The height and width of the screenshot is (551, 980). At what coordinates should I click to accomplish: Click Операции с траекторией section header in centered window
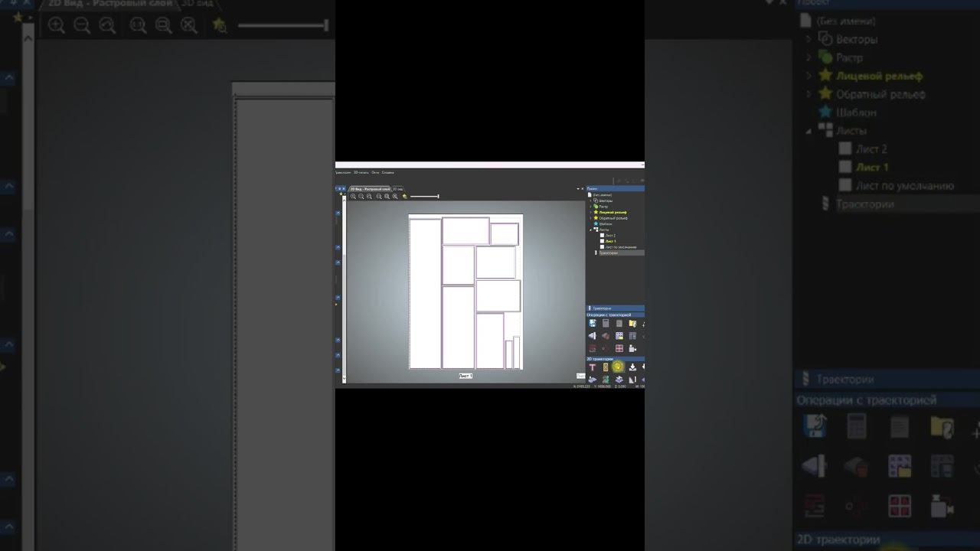point(616,315)
